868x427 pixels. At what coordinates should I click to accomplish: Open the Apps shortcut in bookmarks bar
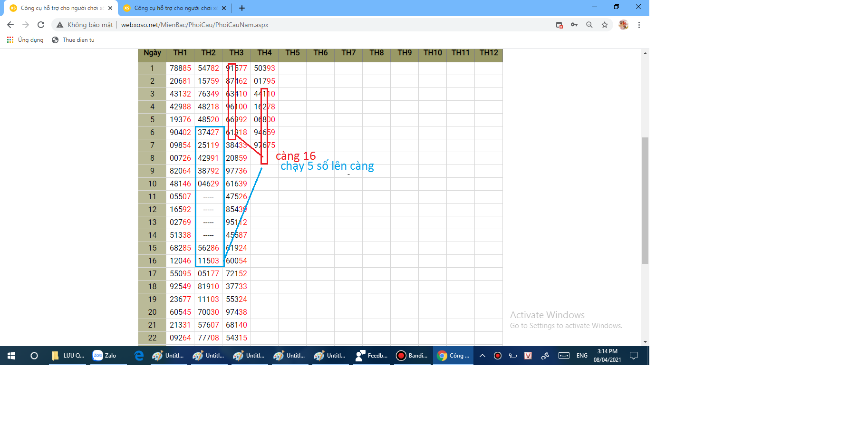25,40
